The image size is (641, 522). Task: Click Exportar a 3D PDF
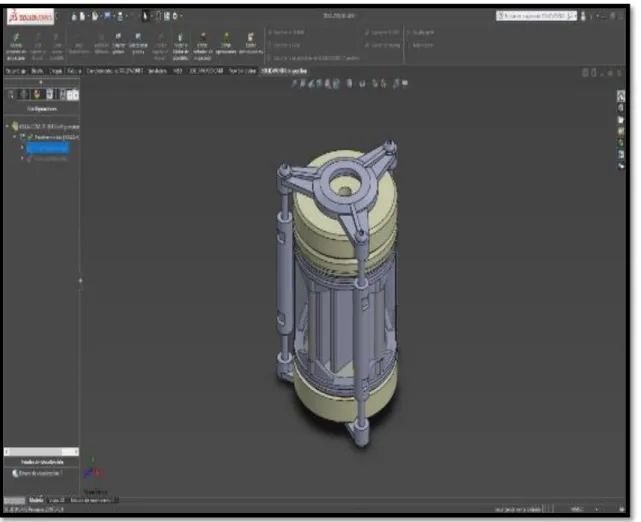383,32
